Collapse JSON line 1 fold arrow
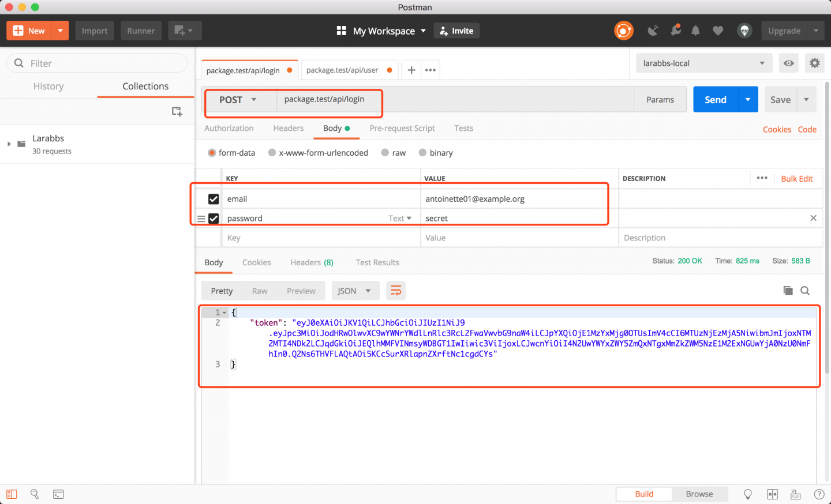Screen dimensions: 831x504 coord(224,313)
